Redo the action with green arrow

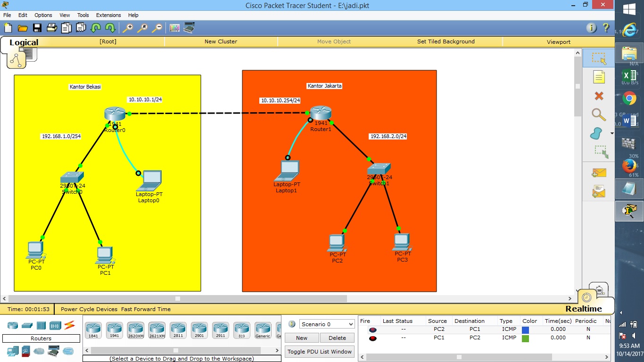[x=110, y=28]
